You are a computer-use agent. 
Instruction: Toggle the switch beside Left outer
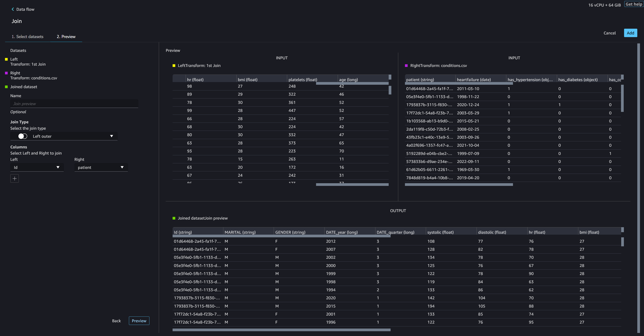point(23,136)
